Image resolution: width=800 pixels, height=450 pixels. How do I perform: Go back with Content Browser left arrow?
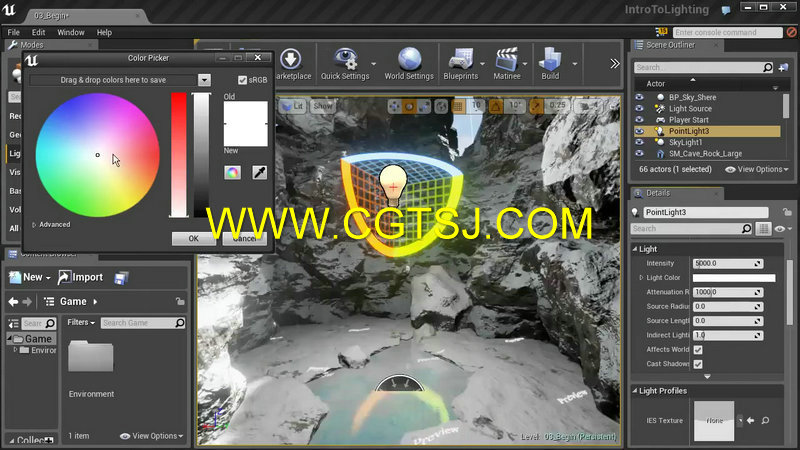pos(13,302)
